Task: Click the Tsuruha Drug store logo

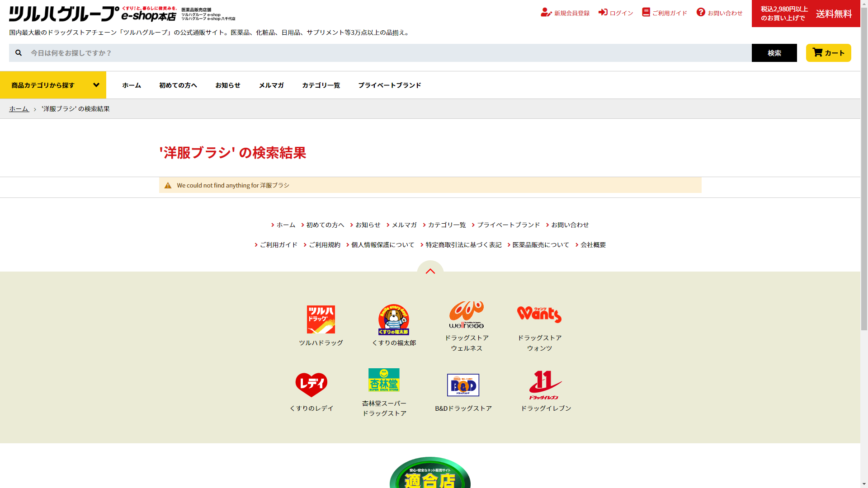Action: pos(321,319)
